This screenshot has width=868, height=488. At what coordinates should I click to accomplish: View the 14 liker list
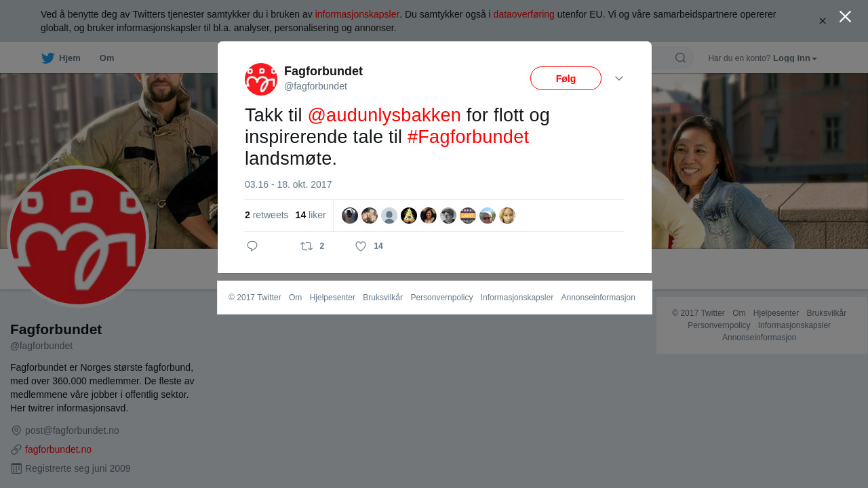311,215
